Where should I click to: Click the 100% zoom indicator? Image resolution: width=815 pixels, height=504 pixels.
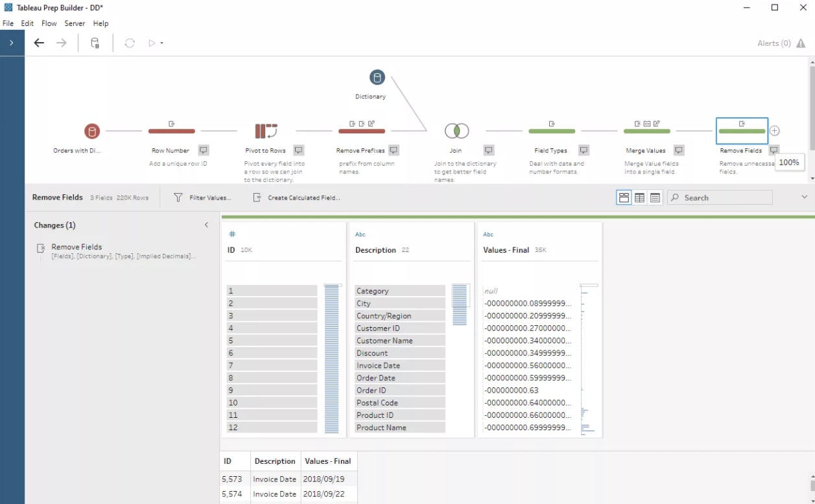tap(789, 163)
